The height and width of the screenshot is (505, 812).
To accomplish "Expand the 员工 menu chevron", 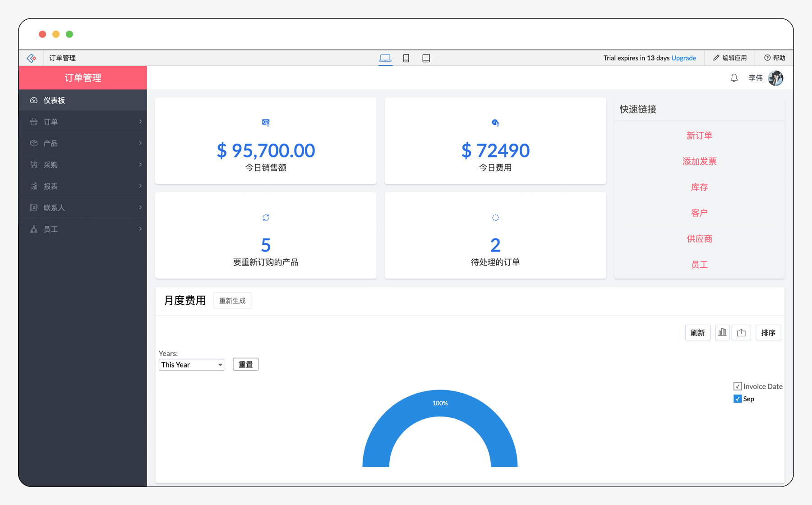I will [x=140, y=229].
